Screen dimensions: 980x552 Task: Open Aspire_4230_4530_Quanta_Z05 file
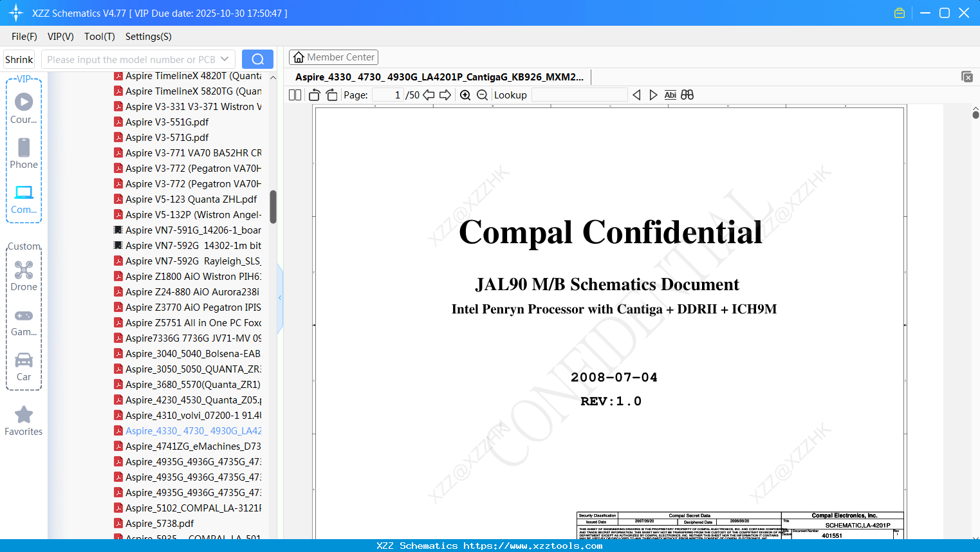tap(188, 400)
